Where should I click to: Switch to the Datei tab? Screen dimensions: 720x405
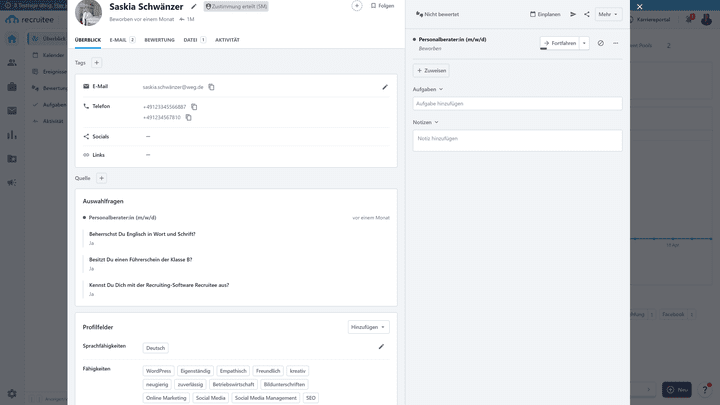pos(195,40)
